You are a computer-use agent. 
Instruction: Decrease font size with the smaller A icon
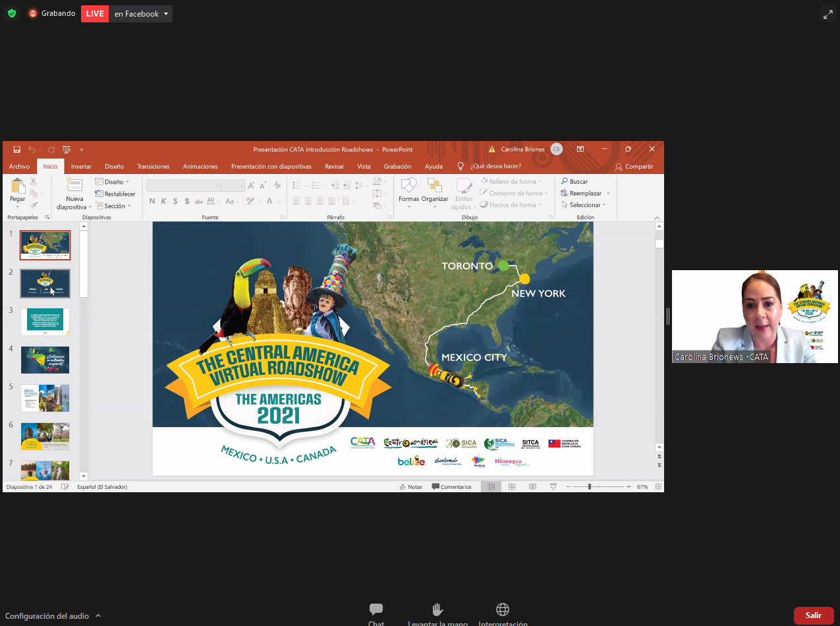[263, 186]
